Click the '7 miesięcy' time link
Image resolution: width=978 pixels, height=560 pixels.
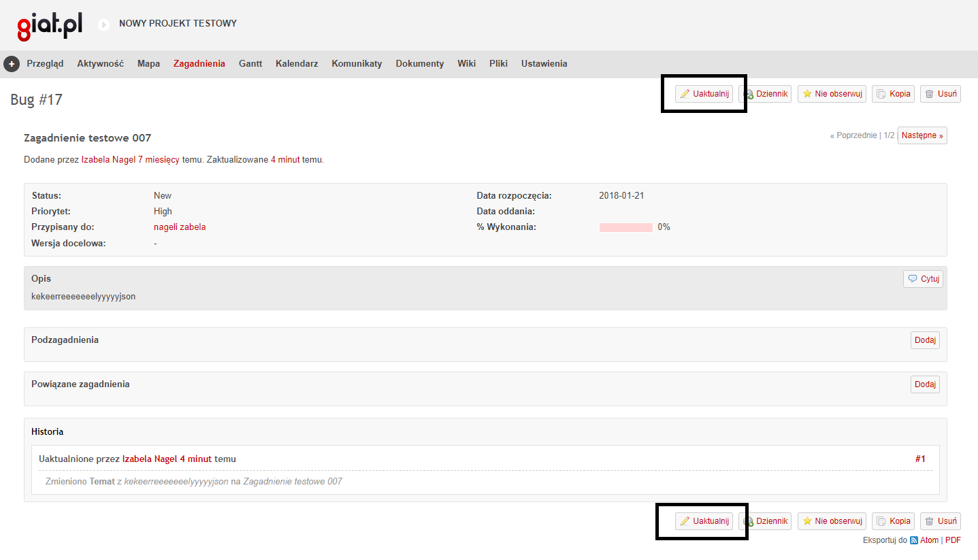pyautogui.click(x=159, y=160)
